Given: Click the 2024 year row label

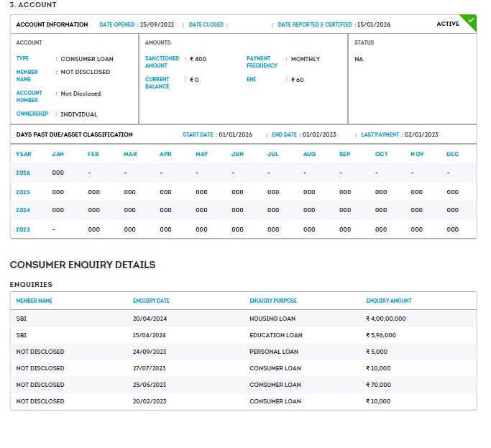Looking at the screenshot, I should 24,211.
